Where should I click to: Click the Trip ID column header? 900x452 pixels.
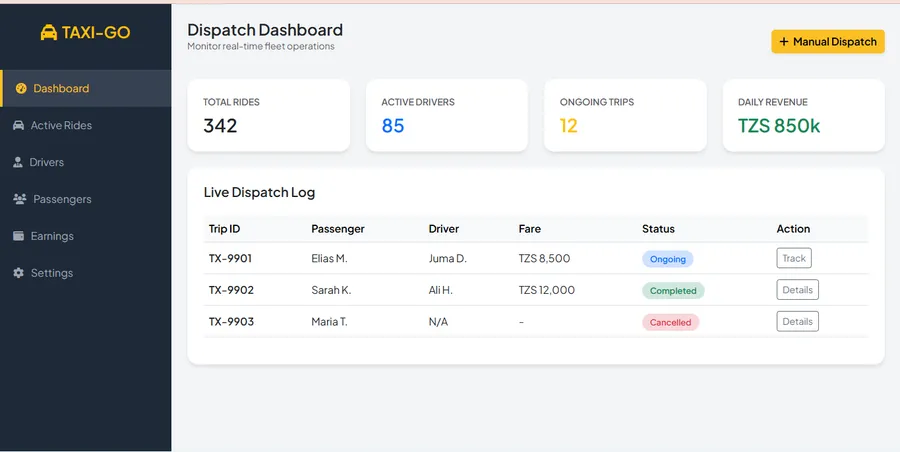[x=224, y=229]
